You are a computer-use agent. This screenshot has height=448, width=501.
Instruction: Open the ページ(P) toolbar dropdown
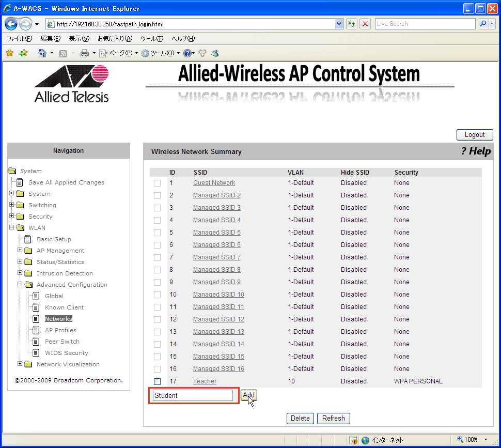point(119,53)
